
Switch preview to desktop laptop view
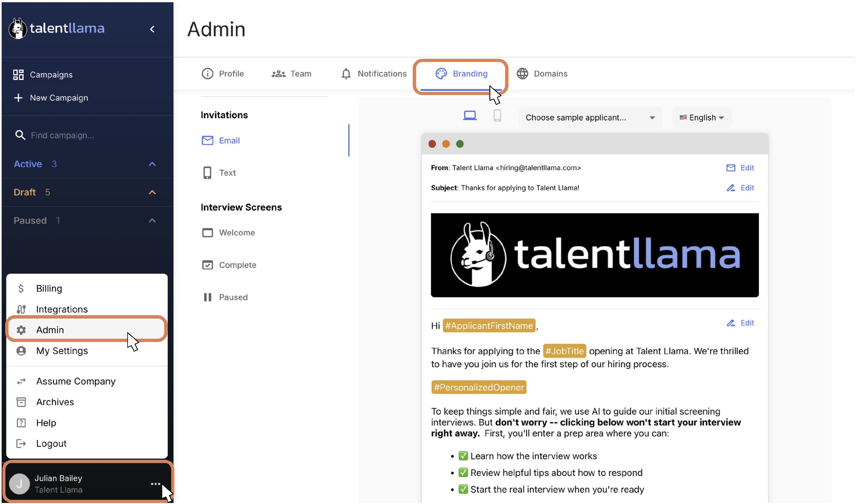(x=470, y=115)
